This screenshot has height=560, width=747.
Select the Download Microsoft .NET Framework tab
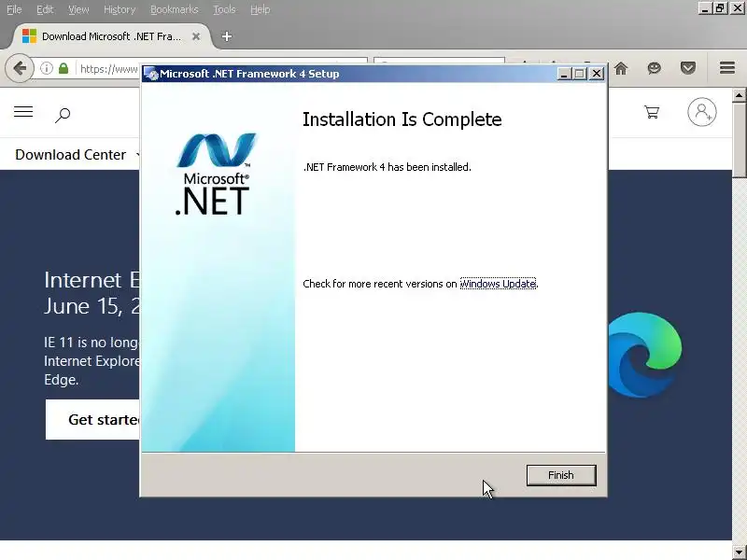[111, 36]
